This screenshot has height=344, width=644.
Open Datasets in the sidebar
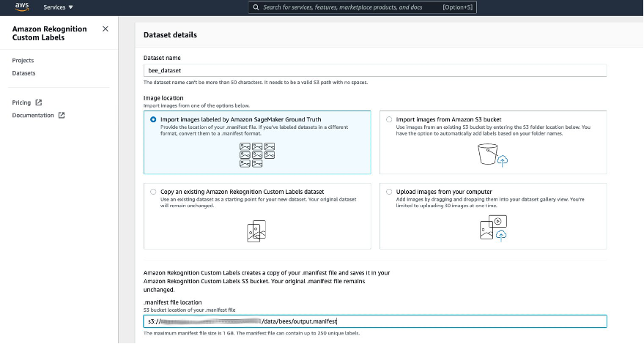(x=23, y=73)
